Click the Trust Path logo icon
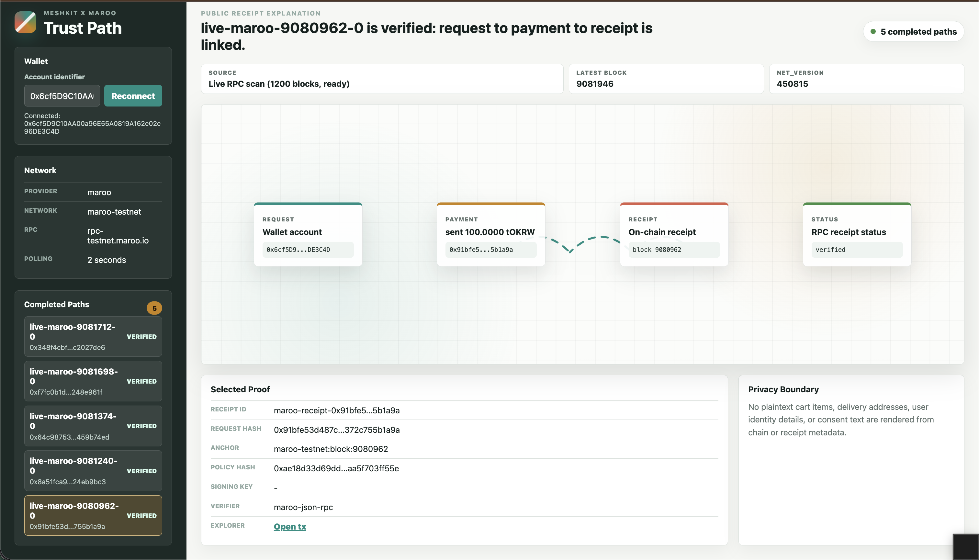The width and height of the screenshot is (979, 560). tap(25, 22)
